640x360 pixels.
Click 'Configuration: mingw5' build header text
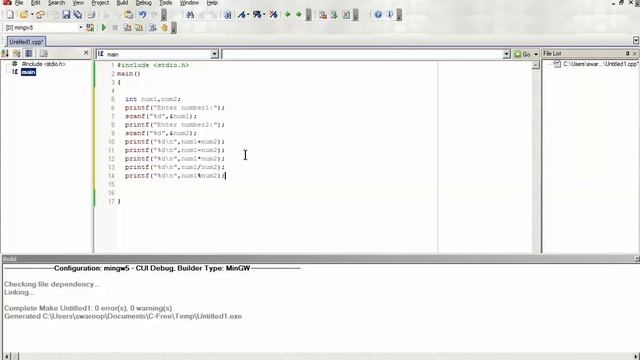152,268
